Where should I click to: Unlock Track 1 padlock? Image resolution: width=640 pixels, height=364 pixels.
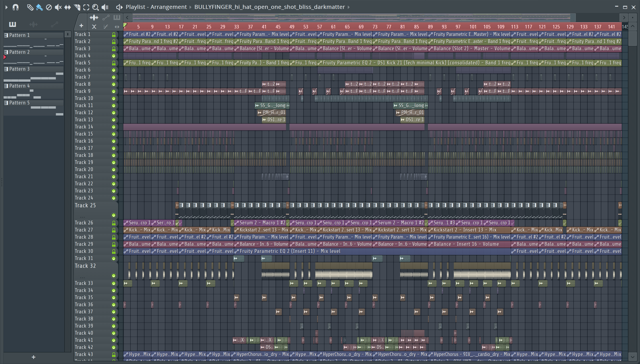pyautogui.click(x=114, y=34)
